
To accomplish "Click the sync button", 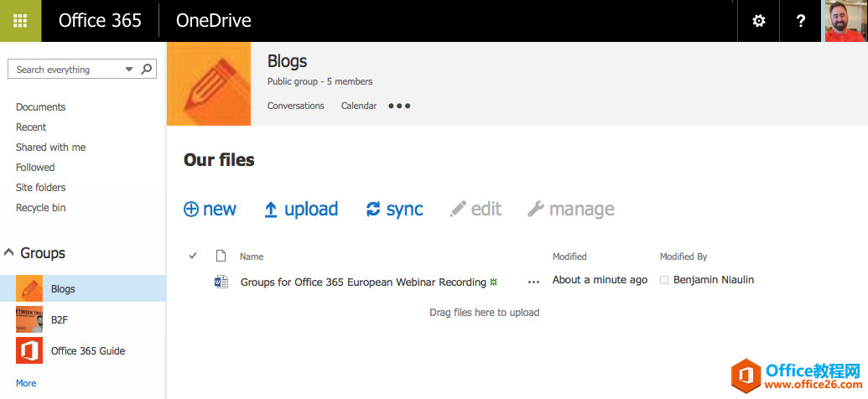I will [x=395, y=209].
